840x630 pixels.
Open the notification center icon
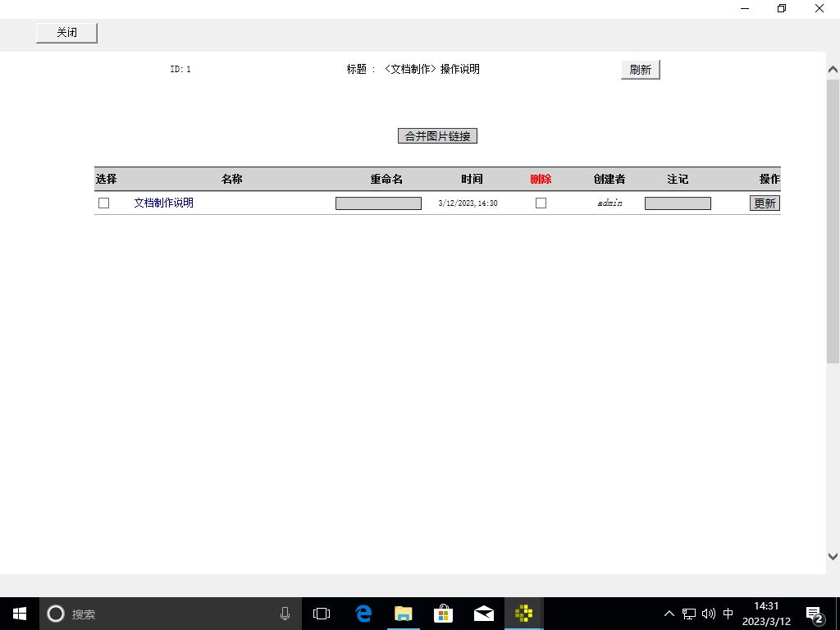[815, 614]
